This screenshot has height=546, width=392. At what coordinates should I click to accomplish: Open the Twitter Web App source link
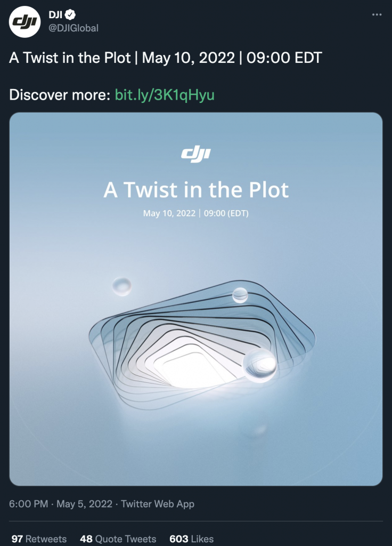click(158, 504)
